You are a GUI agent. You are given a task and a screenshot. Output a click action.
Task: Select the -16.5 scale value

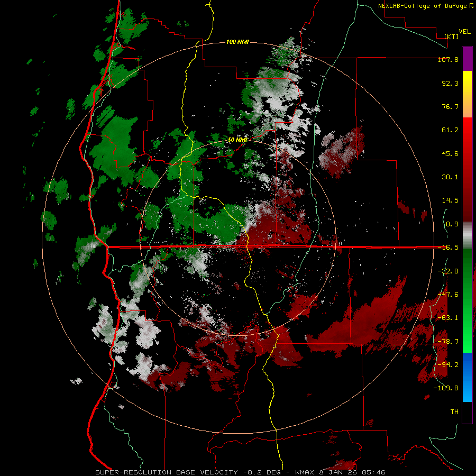click(448, 248)
